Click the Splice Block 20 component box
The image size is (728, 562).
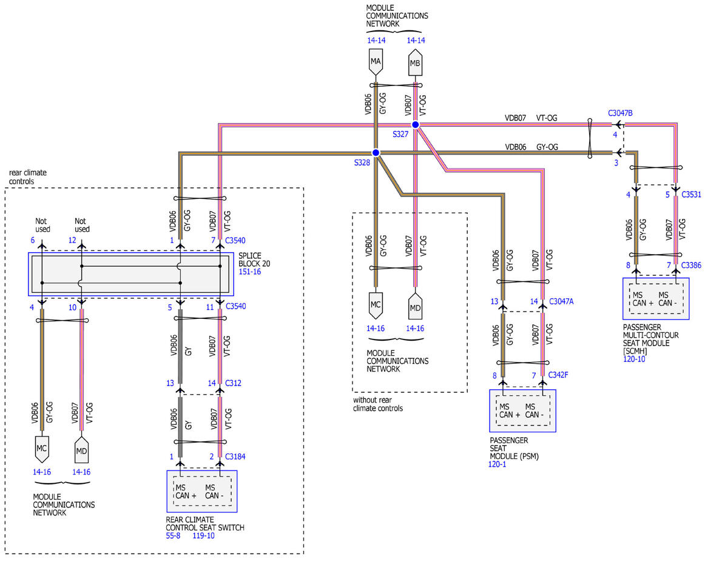(131, 274)
